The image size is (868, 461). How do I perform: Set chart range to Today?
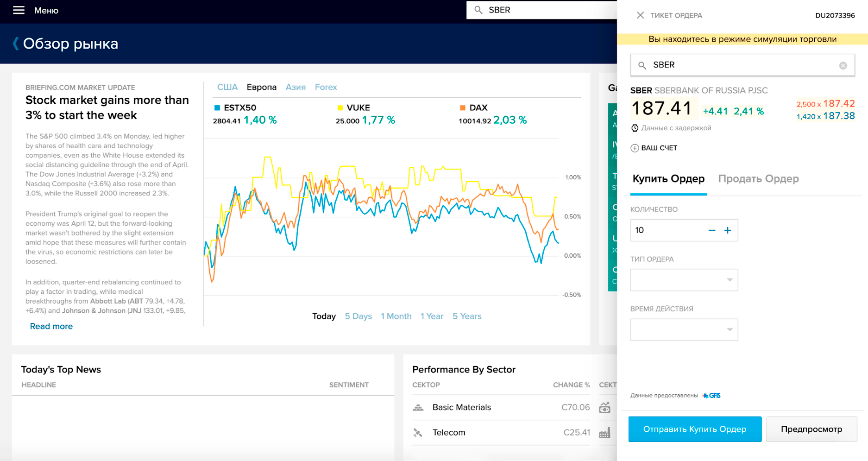324,316
